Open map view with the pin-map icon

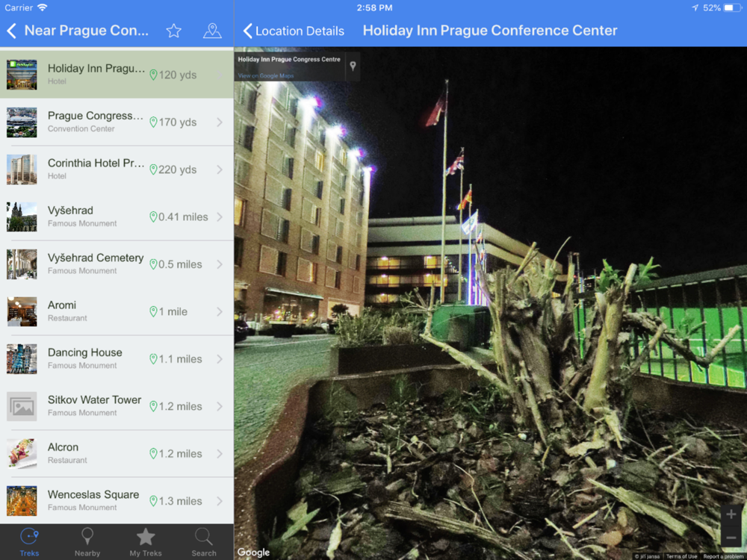(212, 31)
